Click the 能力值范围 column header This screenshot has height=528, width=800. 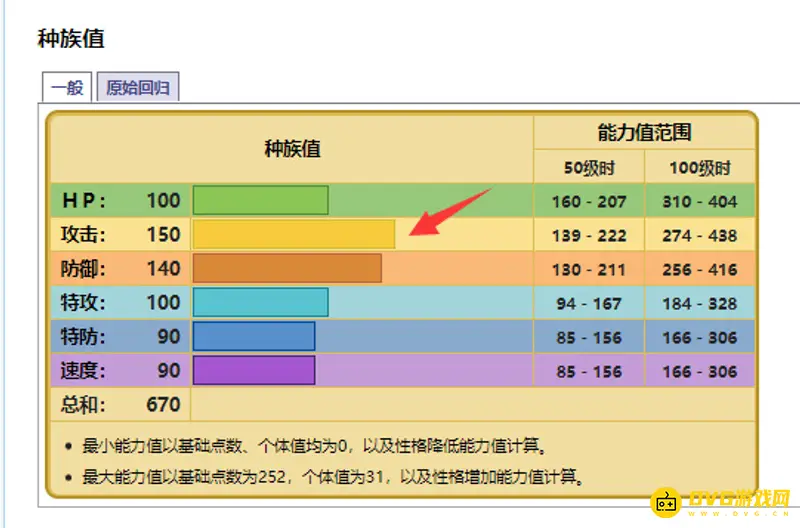coord(644,132)
